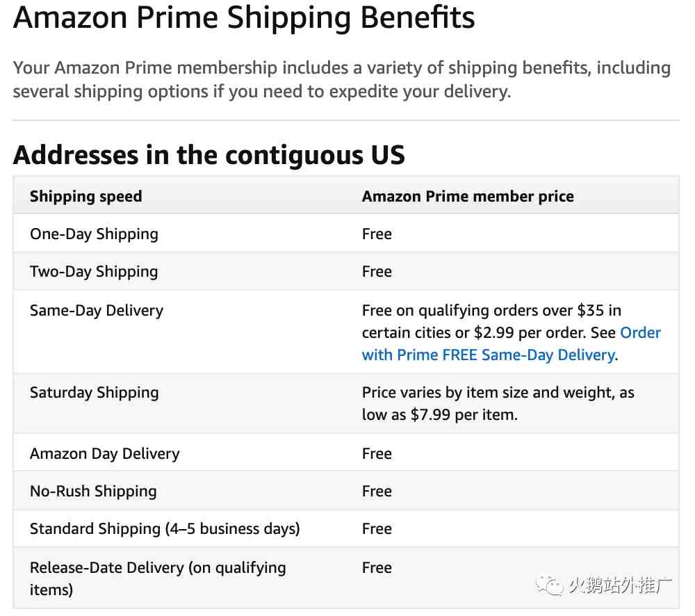Click the No-Rush Shipping row label
The height and width of the screenshot is (616, 695).
click(x=93, y=491)
